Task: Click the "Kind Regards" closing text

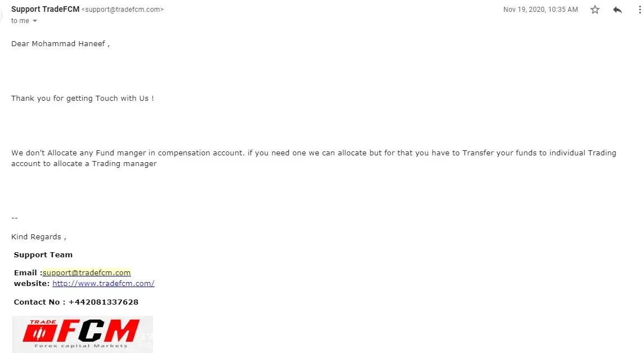Action: (38, 237)
